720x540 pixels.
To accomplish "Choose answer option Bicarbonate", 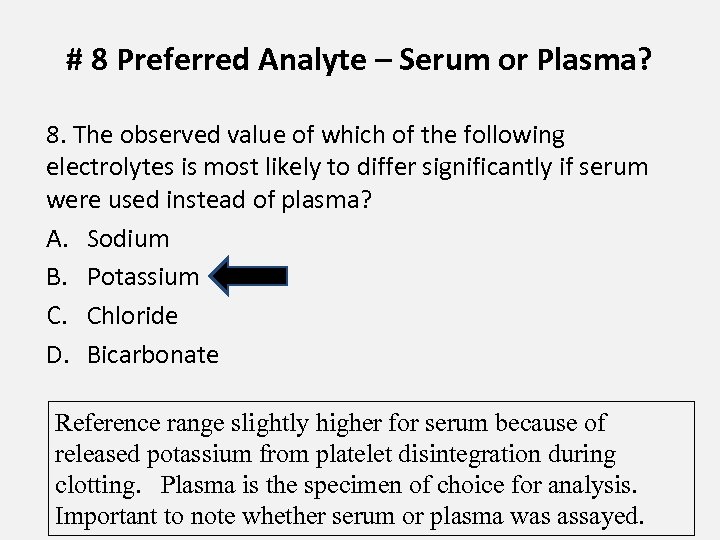I will coord(153,355).
